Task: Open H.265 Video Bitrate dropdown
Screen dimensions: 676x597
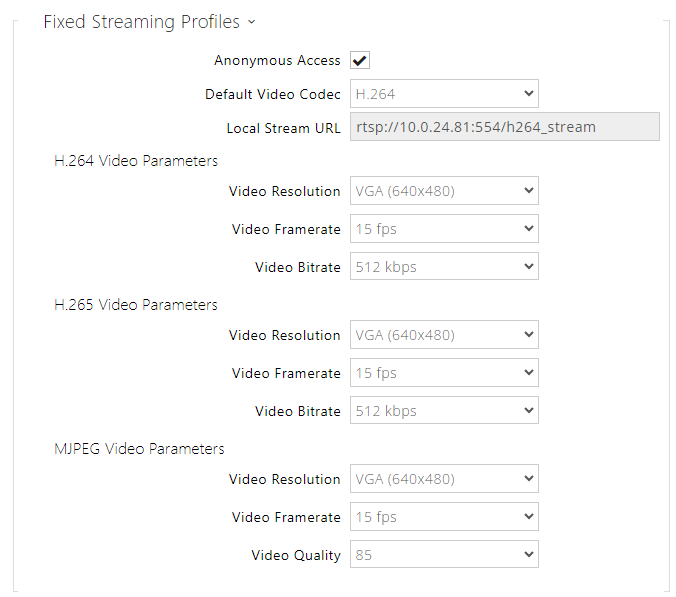Action: 444,411
